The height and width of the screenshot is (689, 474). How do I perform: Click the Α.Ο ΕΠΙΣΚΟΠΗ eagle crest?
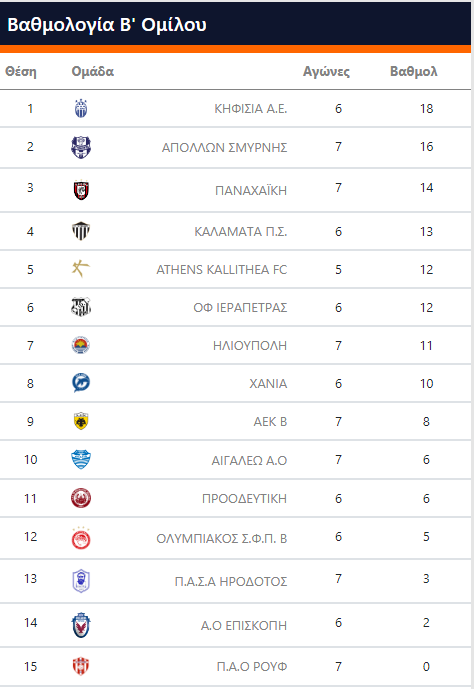tap(81, 625)
